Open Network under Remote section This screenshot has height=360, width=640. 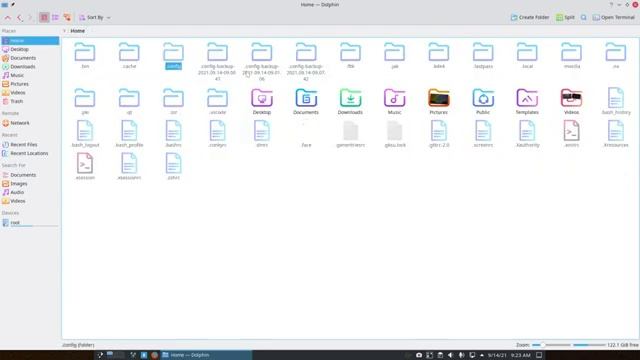[x=30, y=123]
